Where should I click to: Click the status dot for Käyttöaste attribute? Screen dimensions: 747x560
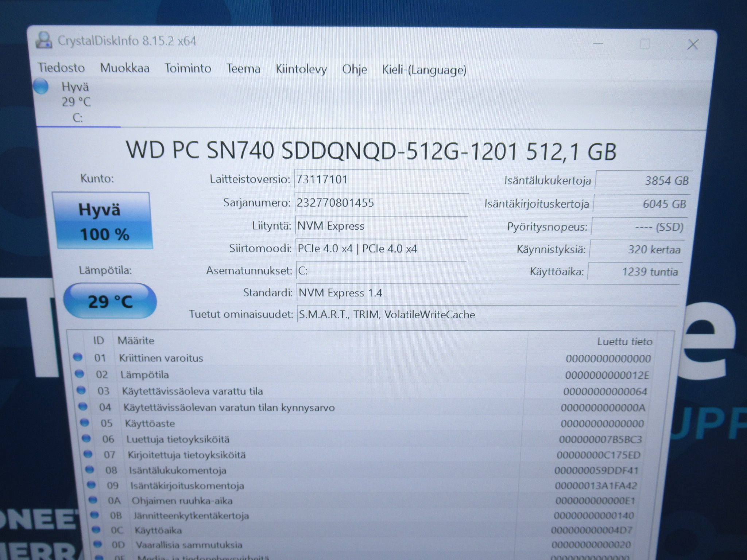pos(85,423)
